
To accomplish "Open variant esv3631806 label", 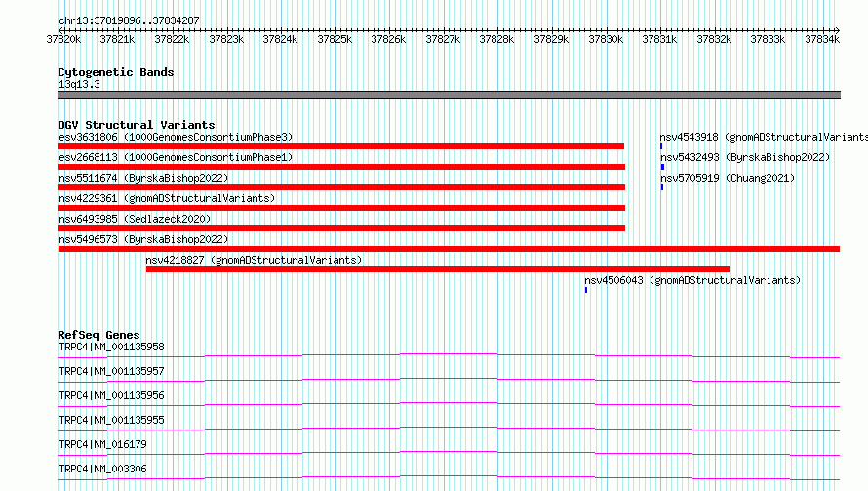I will point(176,137).
